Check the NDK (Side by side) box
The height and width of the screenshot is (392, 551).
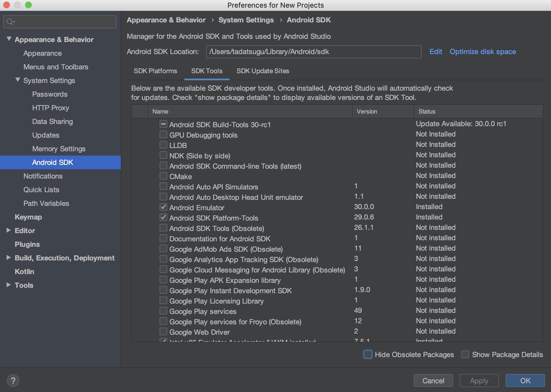[163, 155]
